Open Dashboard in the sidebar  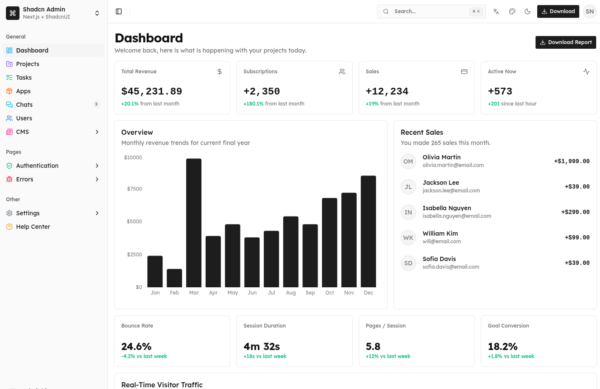coord(53,50)
